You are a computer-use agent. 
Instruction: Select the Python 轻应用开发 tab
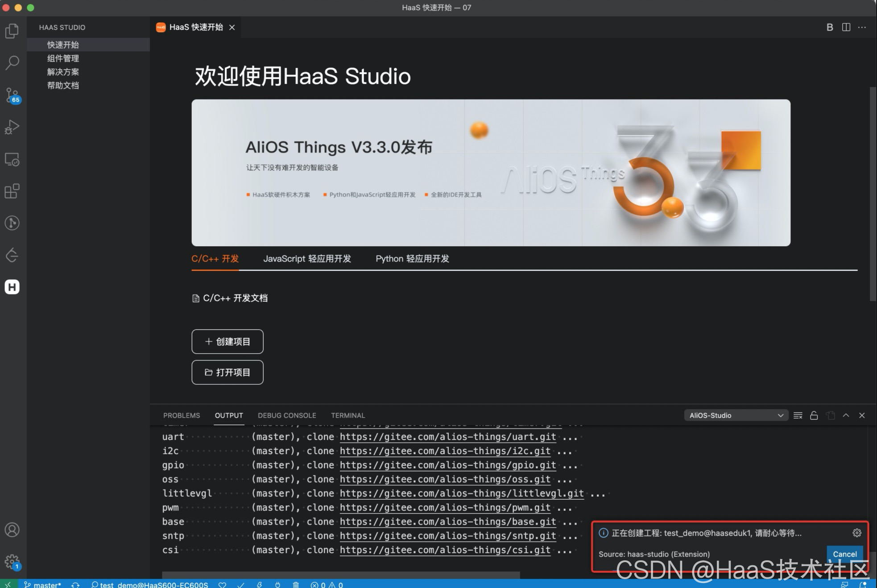tap(412, 259)
